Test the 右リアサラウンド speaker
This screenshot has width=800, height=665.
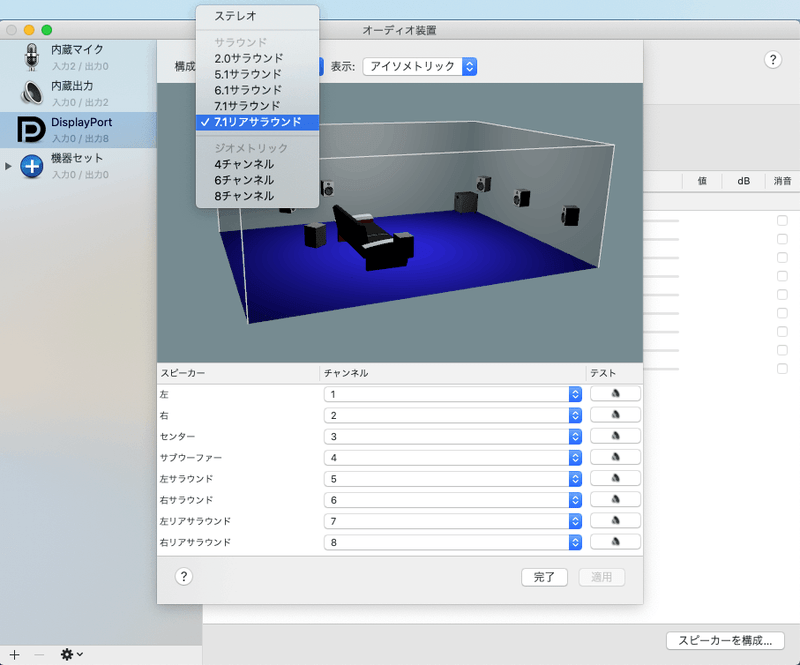(615, 542)
